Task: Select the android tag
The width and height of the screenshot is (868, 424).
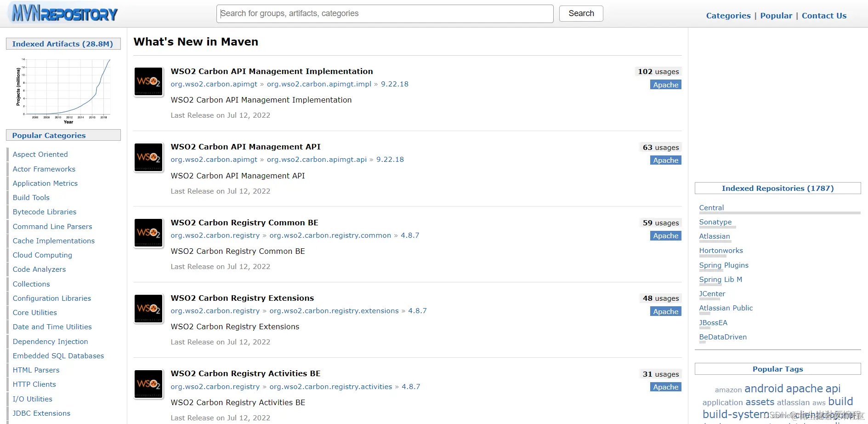Action: [764, 389]
